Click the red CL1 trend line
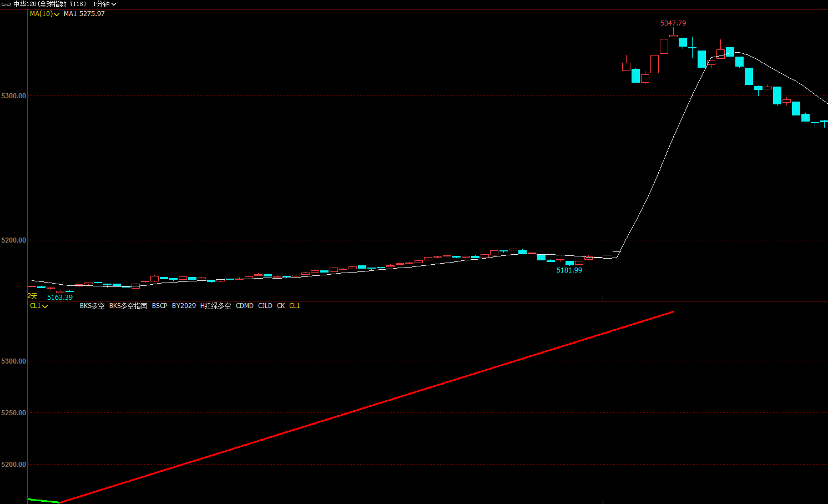This screenshot has height=504, width=828. click(x=366, y=407)
